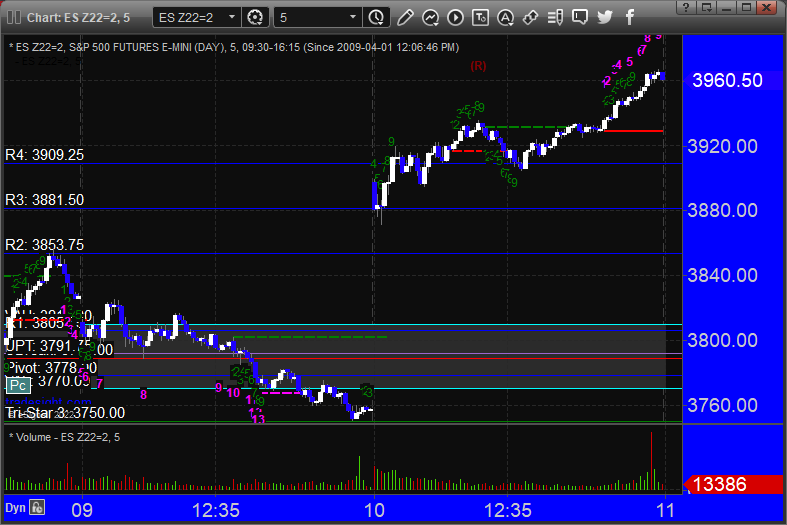Viewport: 787px width, 525px height.
Task: Share chart via Facebook icon
Action: click(629, 18)
